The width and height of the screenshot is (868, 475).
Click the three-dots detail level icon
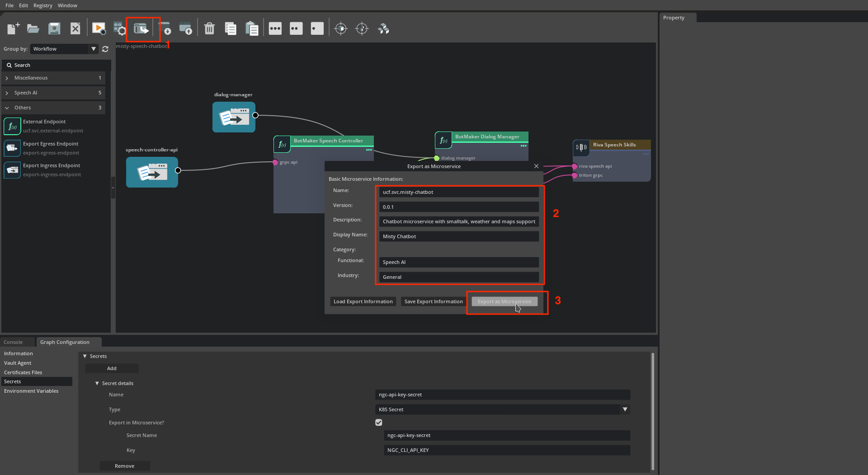(x=275, y=28)
